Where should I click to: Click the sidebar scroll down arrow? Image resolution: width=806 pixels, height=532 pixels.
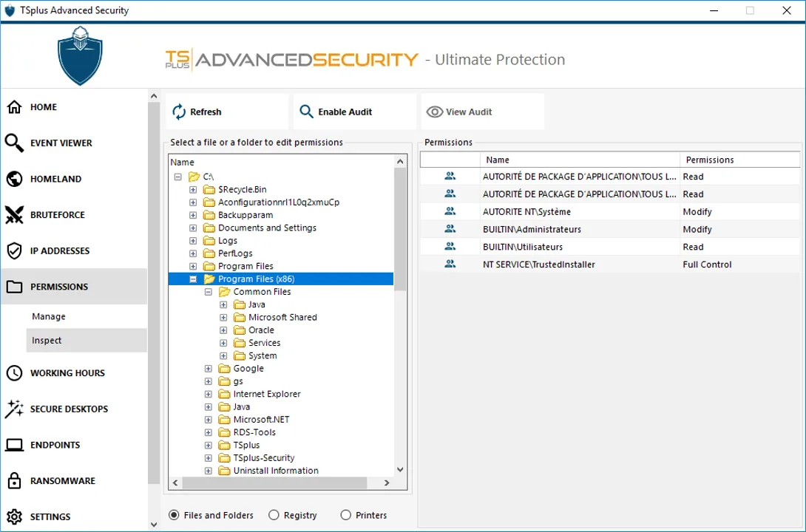coord(154,525)
